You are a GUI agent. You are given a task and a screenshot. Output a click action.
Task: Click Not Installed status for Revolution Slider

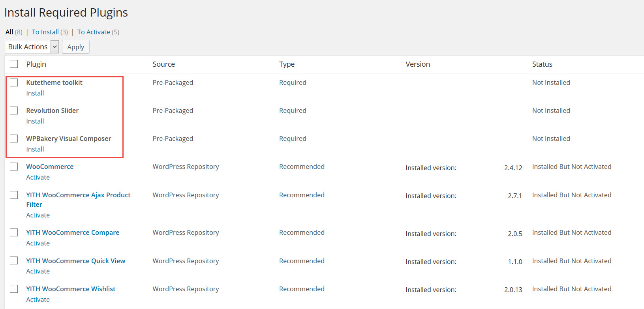(551, 110)
